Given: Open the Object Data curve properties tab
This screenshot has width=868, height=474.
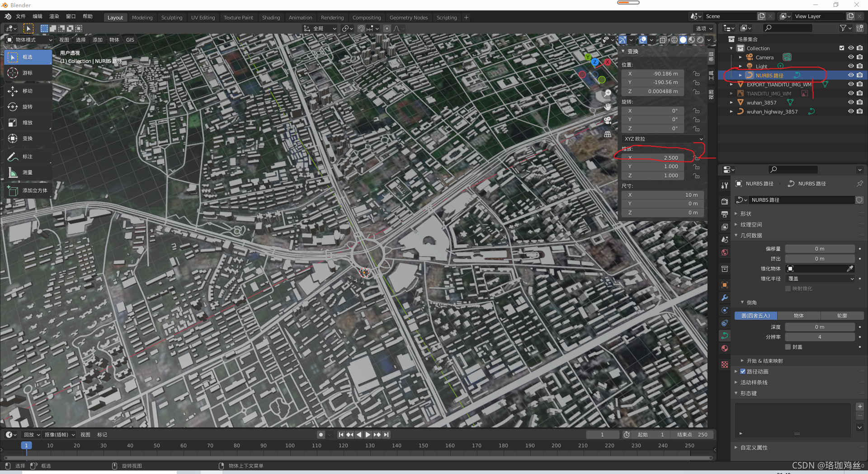Looking at the screenshot, I should point(725,336).
